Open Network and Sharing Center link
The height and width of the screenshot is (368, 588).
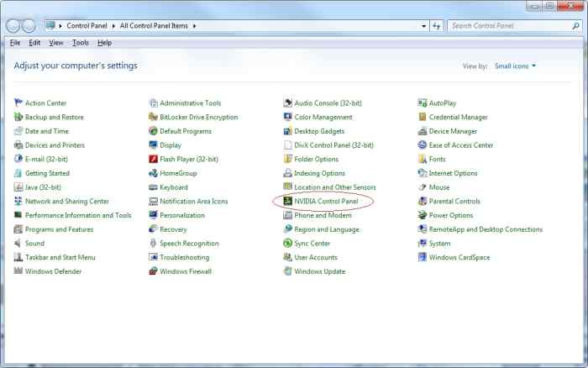(66, 202)
